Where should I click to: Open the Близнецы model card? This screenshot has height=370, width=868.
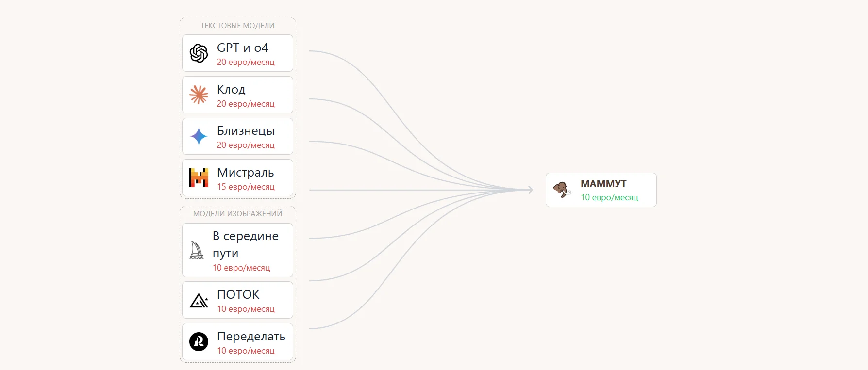pyautogui.click(x=237, y=136)
